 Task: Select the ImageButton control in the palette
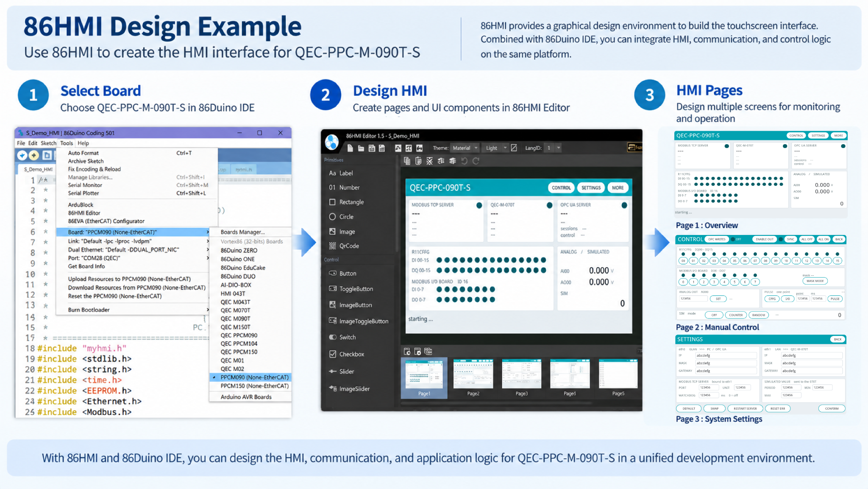351,305
